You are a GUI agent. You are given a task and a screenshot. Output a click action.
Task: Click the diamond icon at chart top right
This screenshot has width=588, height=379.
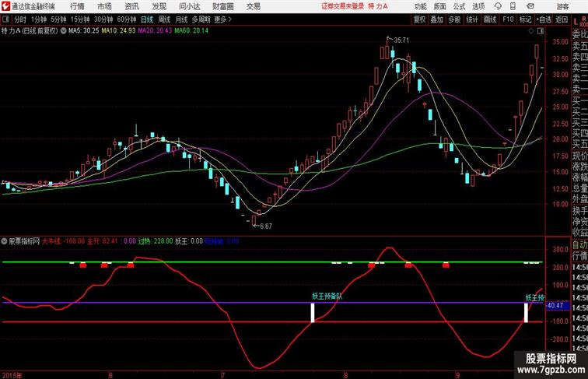click(531, 31)
